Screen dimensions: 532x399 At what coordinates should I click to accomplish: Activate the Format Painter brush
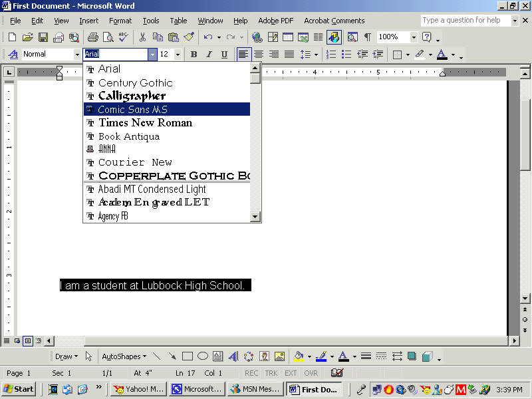tap(189, 37)
